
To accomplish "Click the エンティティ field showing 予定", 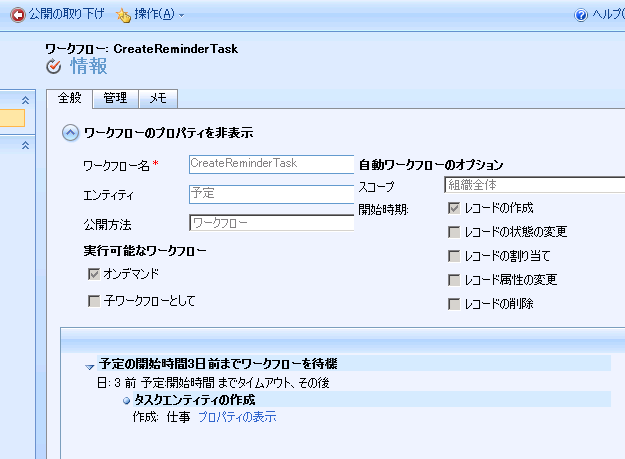I will (271, 194).
